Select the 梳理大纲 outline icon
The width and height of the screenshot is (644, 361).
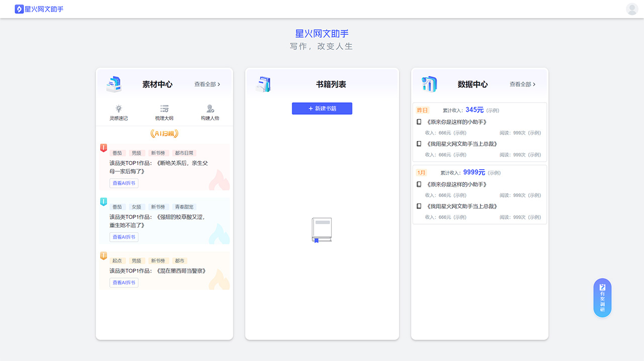point(164,108)
